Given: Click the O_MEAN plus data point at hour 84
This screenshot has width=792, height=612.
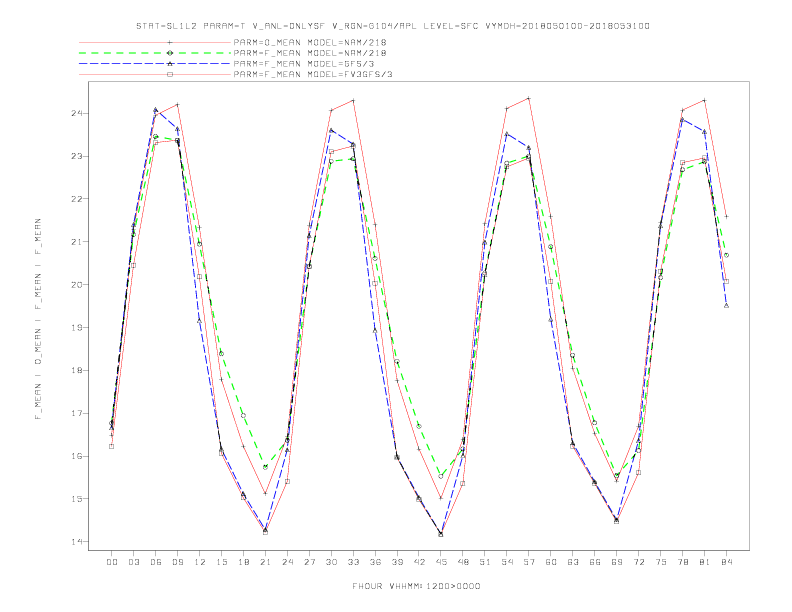Looking at the screenshot, I should 726,217.
